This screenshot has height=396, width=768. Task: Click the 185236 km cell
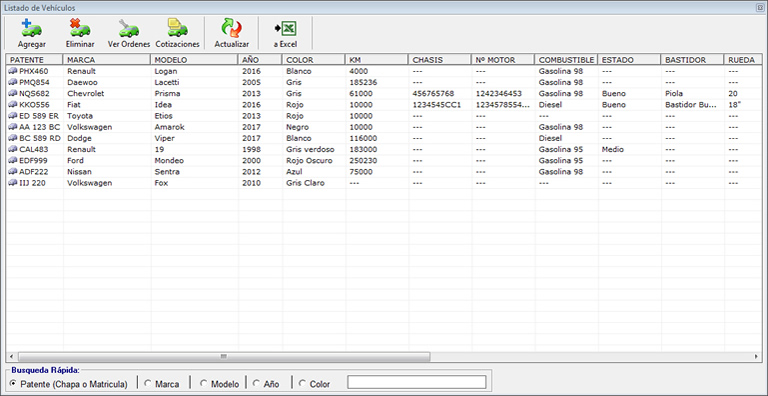coord(363,82)
